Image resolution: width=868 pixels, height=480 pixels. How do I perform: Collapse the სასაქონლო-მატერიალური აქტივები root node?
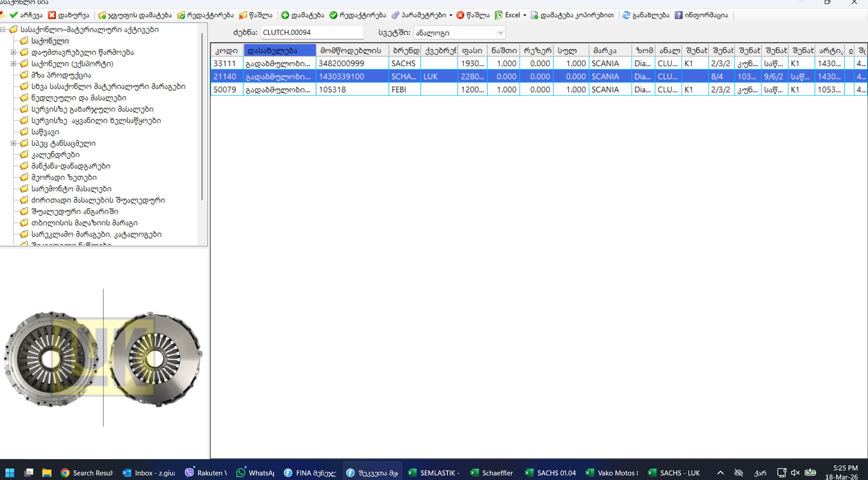[x=3, y=30]
